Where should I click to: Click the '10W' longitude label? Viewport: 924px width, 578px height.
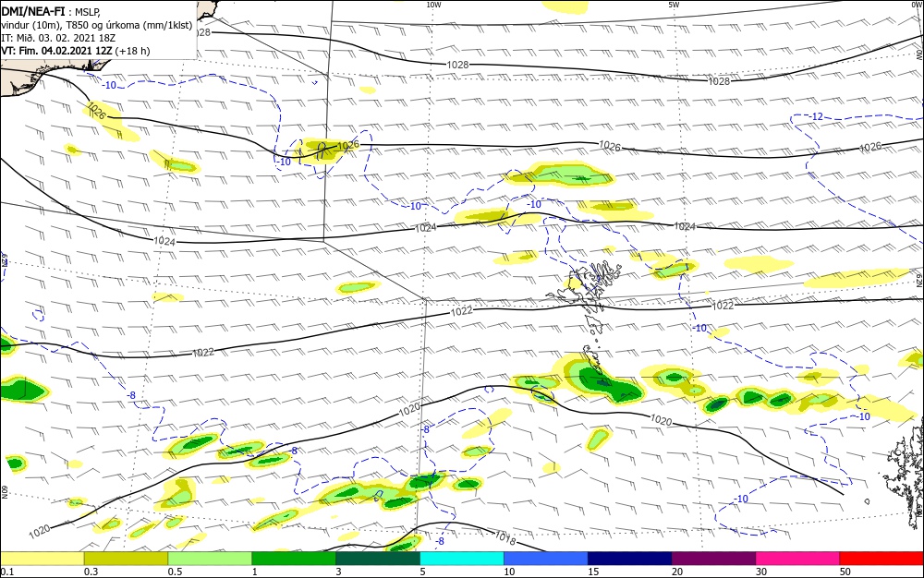pyautogui.click(x=433, y=5)
